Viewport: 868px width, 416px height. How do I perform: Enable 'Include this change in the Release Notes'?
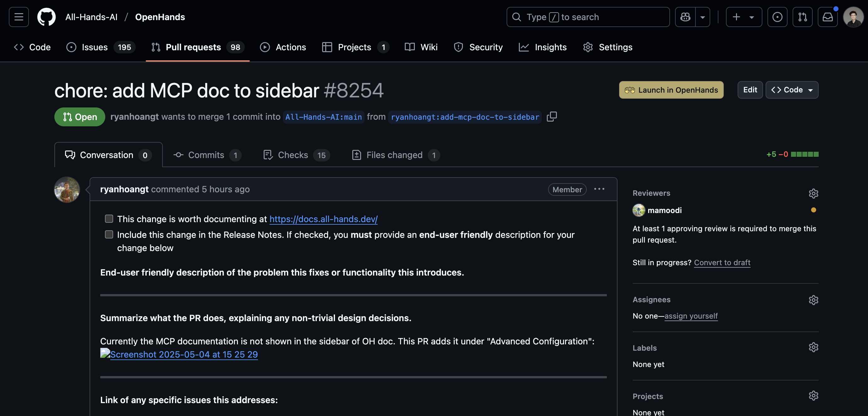click(109, 234)
